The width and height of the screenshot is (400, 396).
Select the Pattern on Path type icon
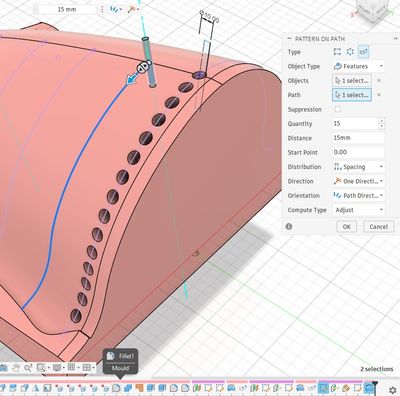point(363,52)
